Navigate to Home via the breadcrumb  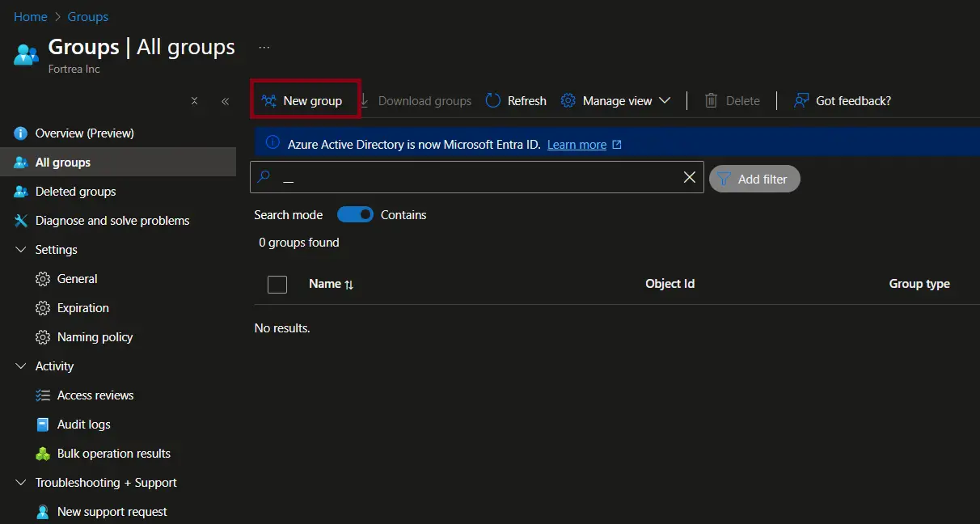coord(30,16)
